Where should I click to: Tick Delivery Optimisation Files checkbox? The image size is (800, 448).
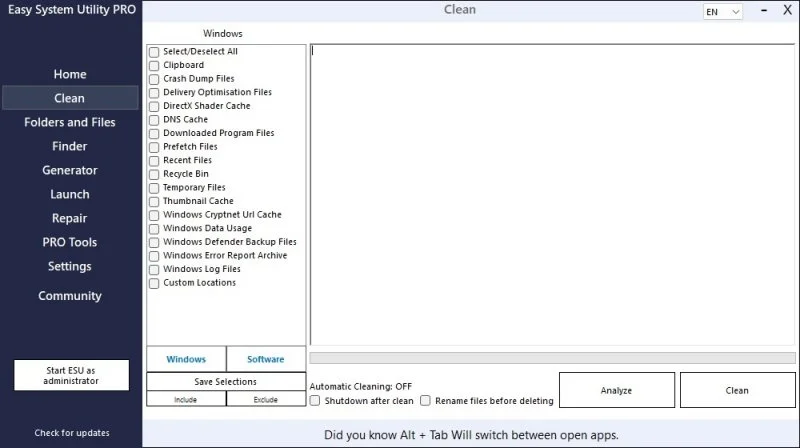coord(154,93)
